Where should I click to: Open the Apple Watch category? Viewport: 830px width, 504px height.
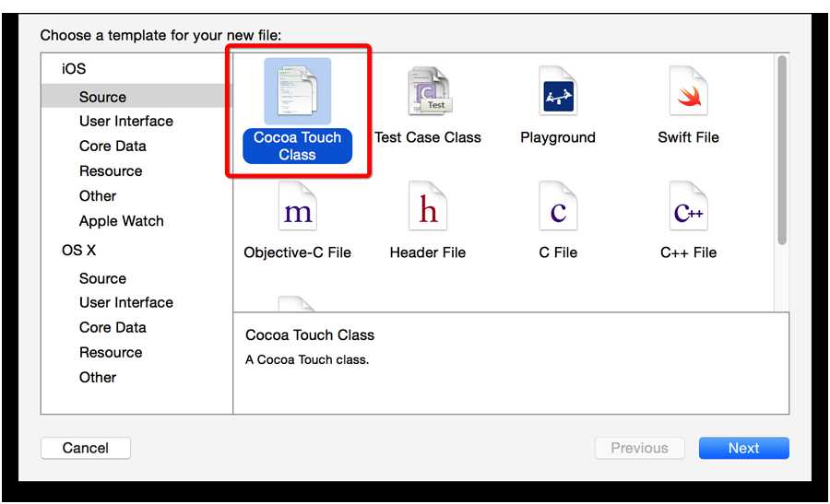click(121, 221)
